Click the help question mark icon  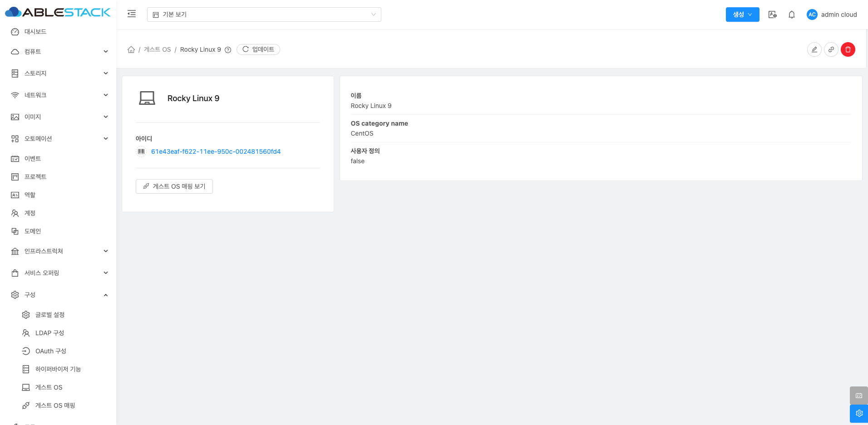click(x=228, y=50)
